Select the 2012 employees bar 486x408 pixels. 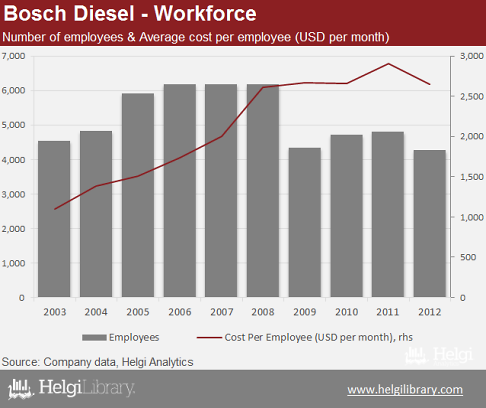[x=430, y=224]
